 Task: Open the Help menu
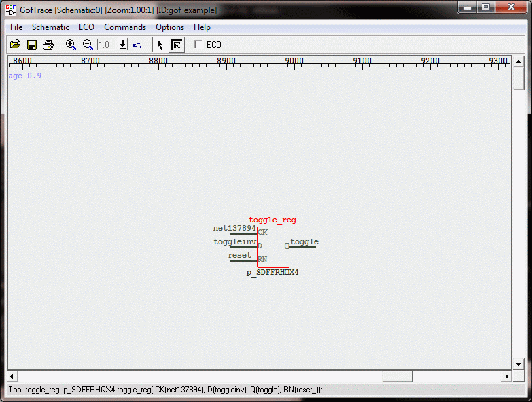point(202,27)
